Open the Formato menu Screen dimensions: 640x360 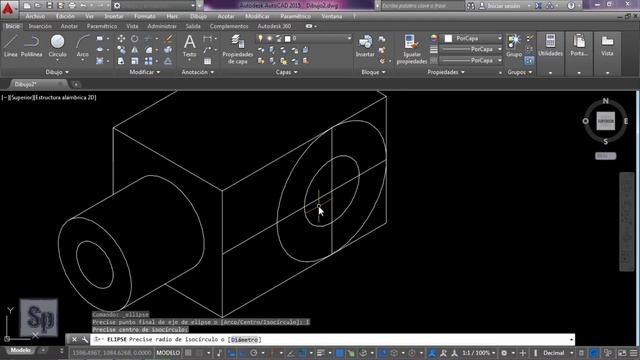(x=145, y=16)
